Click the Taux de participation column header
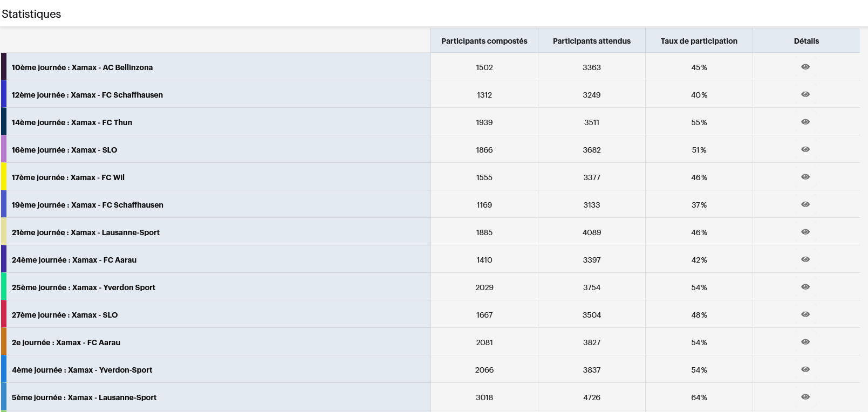 tap(699, 41)
